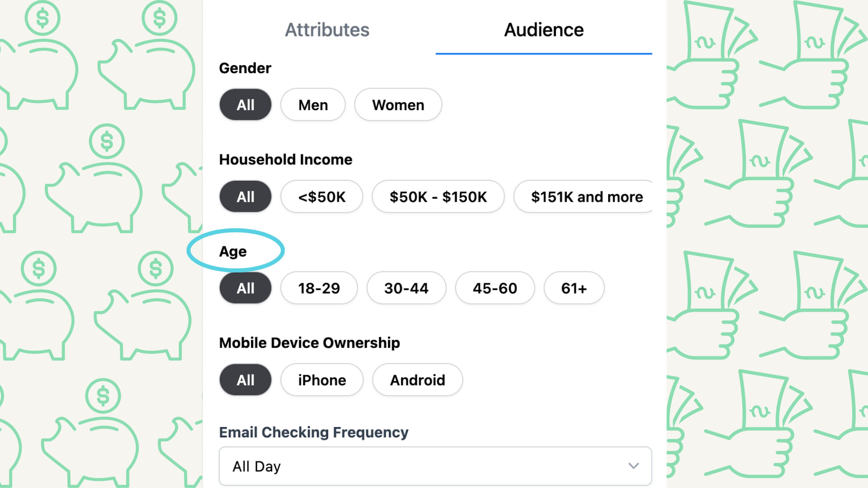This screenshot has height=488, width=868.
Task: Filter by $50K to $150K income
Action: click(438, 196)
